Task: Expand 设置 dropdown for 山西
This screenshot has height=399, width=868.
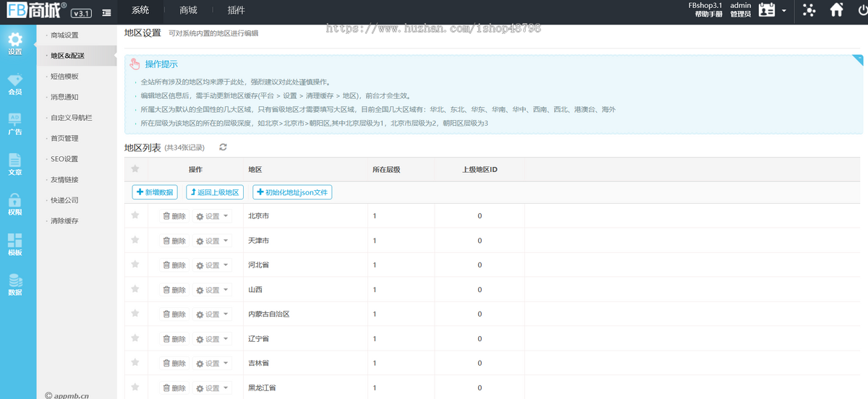Action: pos(212,290)
